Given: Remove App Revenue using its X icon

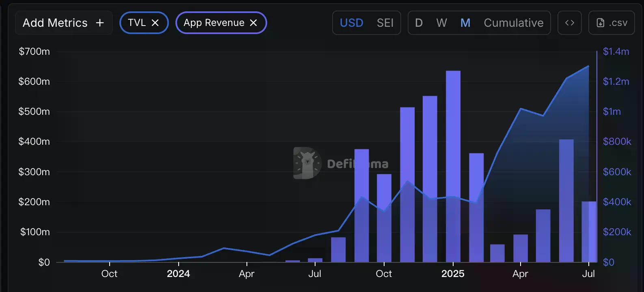Looking at the screenshot, I should (x=253, y=23).
